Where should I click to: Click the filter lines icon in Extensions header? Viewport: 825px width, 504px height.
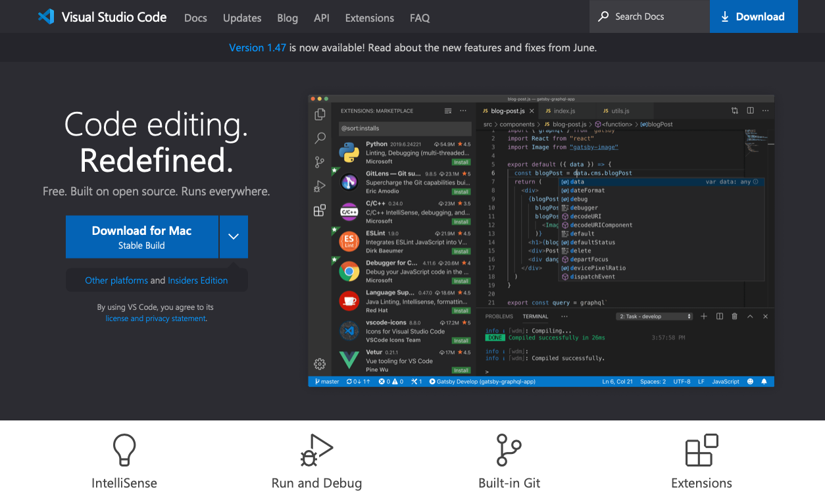coord(448,111)
